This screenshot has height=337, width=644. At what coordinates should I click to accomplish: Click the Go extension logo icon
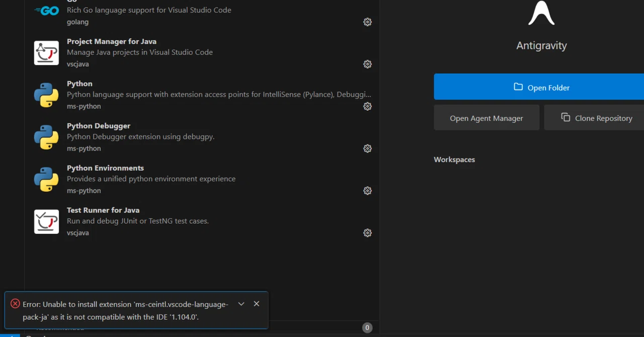46,11
